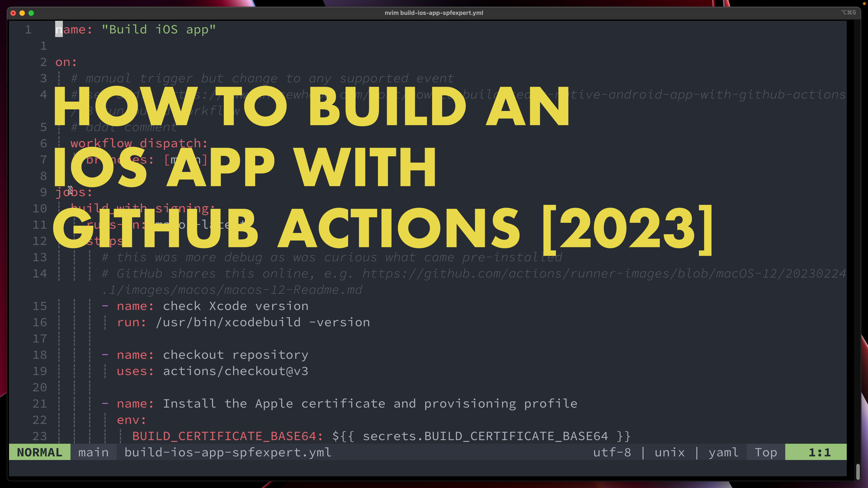Select the yaml filetype indicator
868x488 pixels.
[x=723, y=452]
